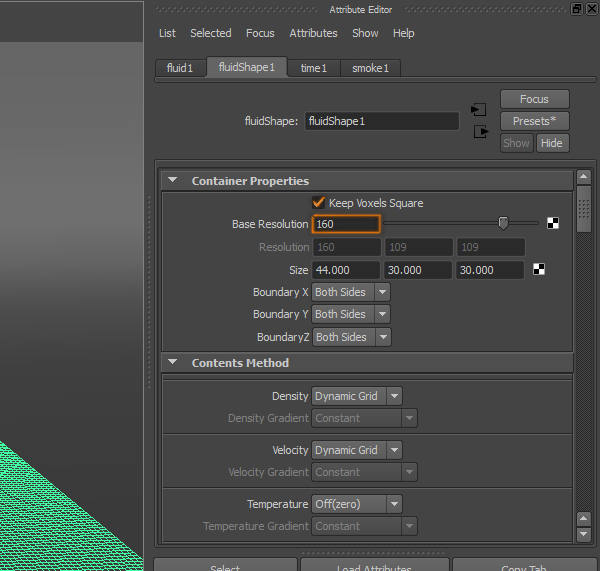Collapse the Container Properties section

(172, 181)
